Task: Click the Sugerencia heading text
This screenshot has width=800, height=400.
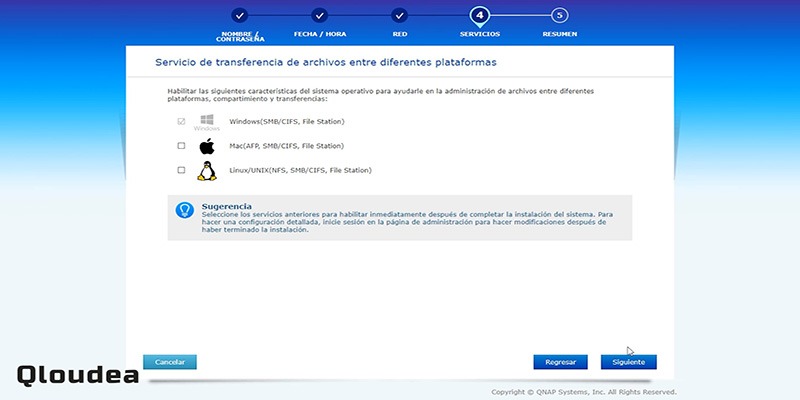Action: 227,206
